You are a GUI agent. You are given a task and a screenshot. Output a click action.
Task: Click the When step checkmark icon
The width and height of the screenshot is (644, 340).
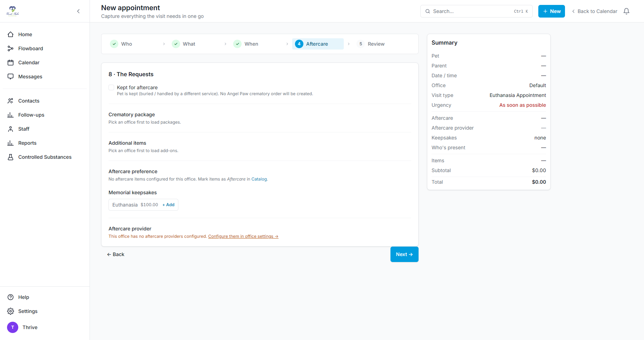pos(237,44)
